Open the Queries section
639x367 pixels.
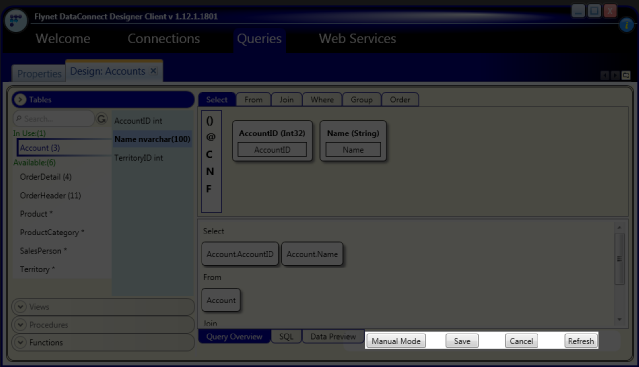point(259,39)
